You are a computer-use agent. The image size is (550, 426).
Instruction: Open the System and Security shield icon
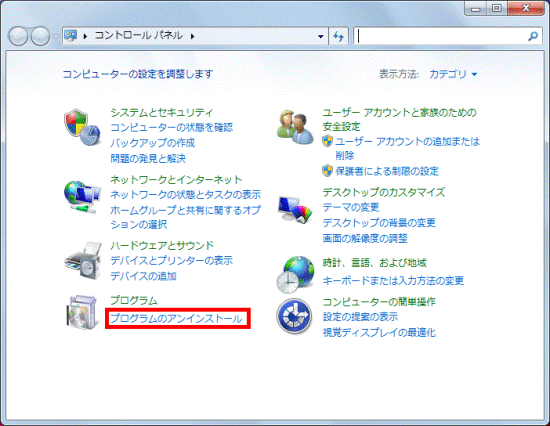[x=82, y=127]
